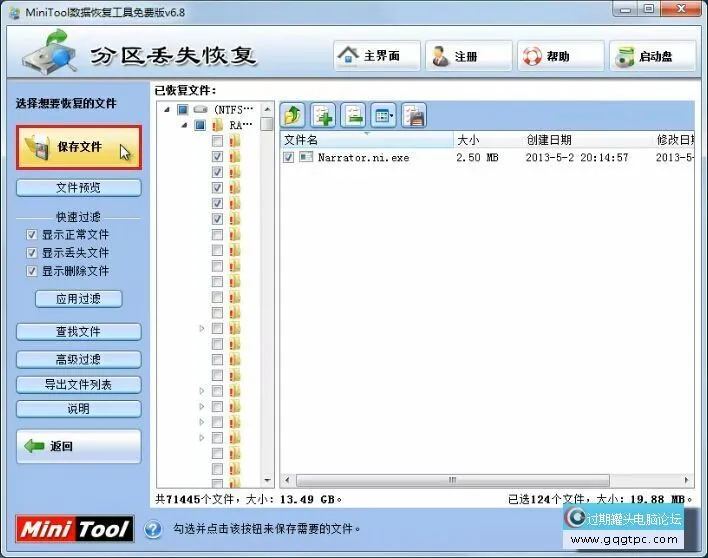Viewport: 708px width, 558px height.
Task: Collapse the NTFS partition tree node
Action: click(x=167, y=109)
